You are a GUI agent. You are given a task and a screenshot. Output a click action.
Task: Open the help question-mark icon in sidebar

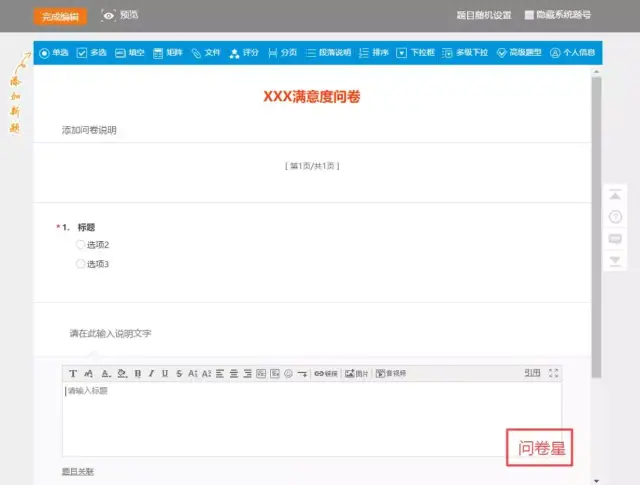click(x=615, y=217)
